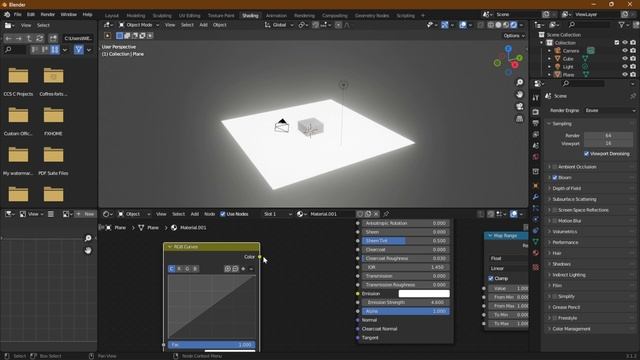
Task: Switch to the Animation workspace tab
Action: click(x=276, y=16)
